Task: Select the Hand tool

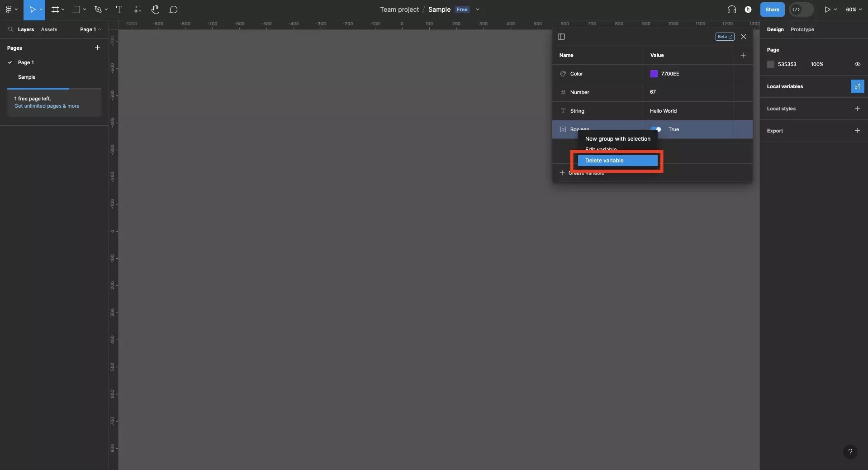Action: click(x=156, y=9)
